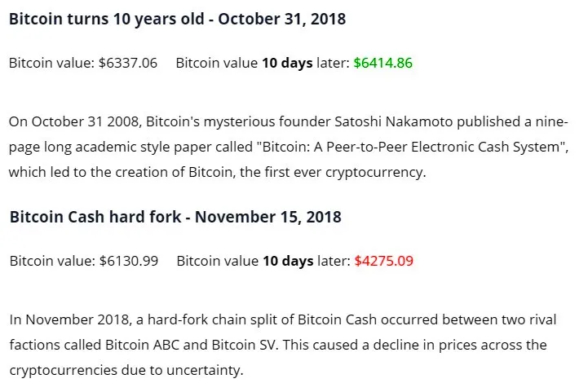Click 'In November 2018' paragraph start

click(x=69, y=319)
